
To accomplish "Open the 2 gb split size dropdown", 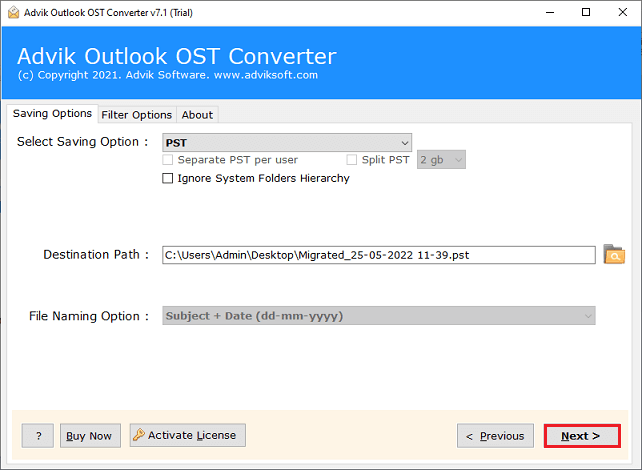I will coord(441,160).
